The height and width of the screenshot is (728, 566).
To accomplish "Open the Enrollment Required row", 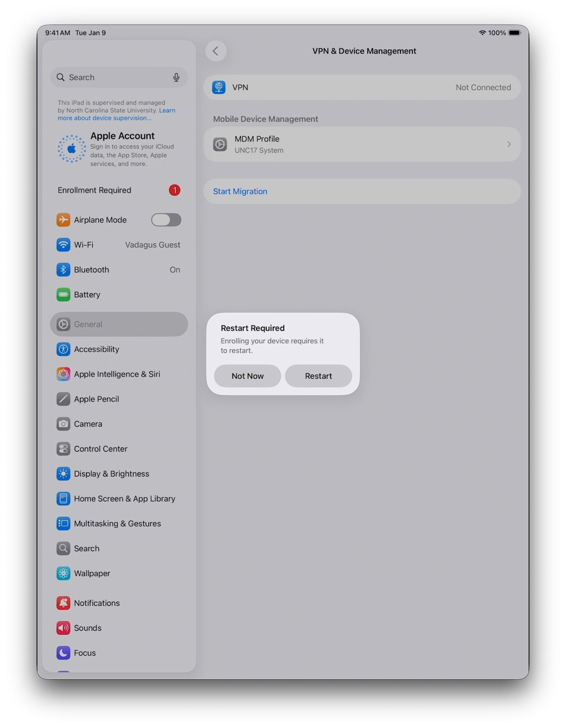I will [119, 190].
